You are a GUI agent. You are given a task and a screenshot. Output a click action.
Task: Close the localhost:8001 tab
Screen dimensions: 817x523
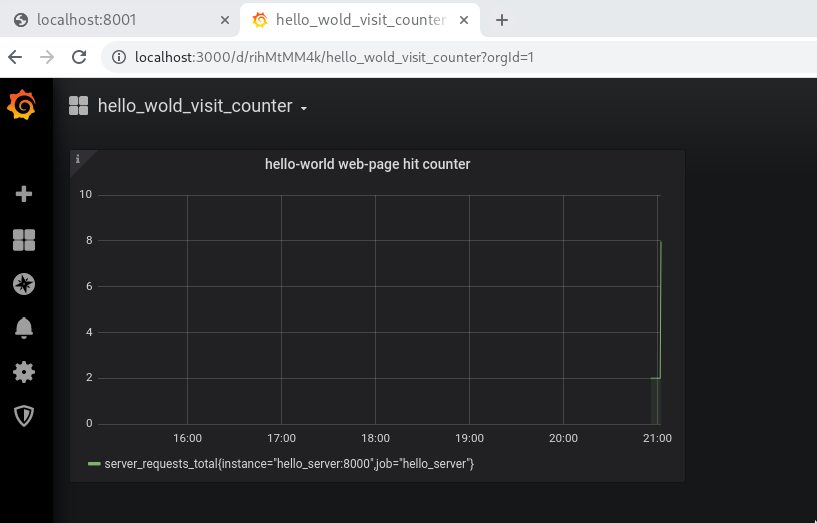[225, 20]
